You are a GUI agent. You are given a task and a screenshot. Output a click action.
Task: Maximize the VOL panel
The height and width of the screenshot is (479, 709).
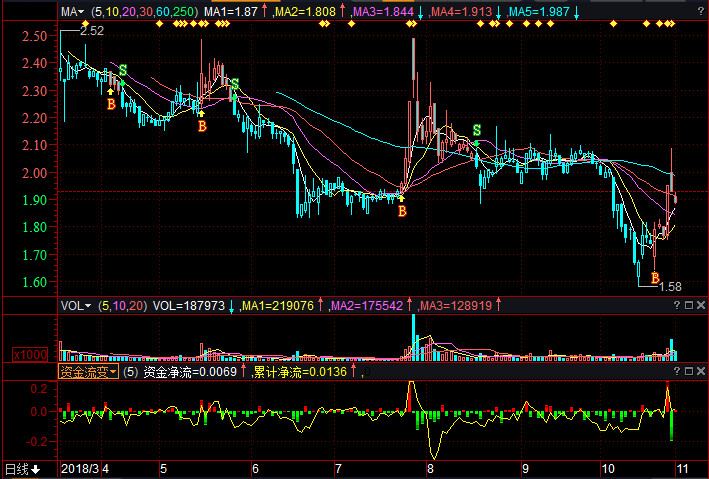pyautogui.click(x=689, y=305)
